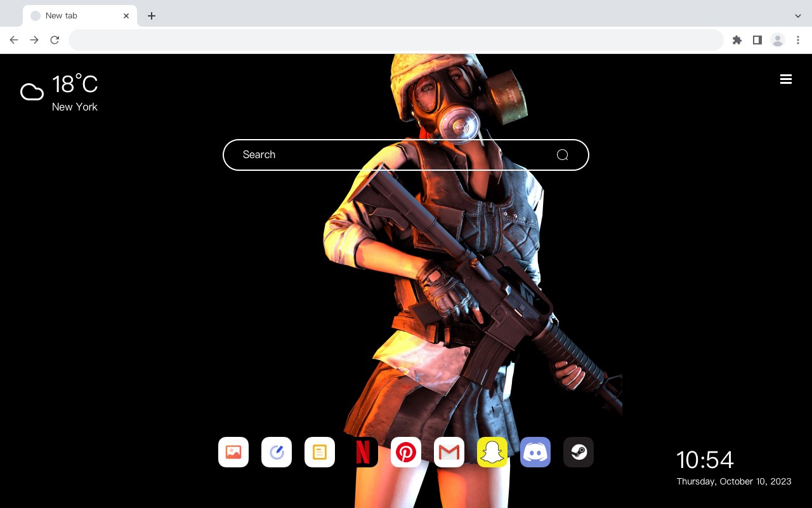The height and width of the screenshot is (508, 812).
Task: Click the Thursday, October 10, 2023 date
Action: (734, 481)
